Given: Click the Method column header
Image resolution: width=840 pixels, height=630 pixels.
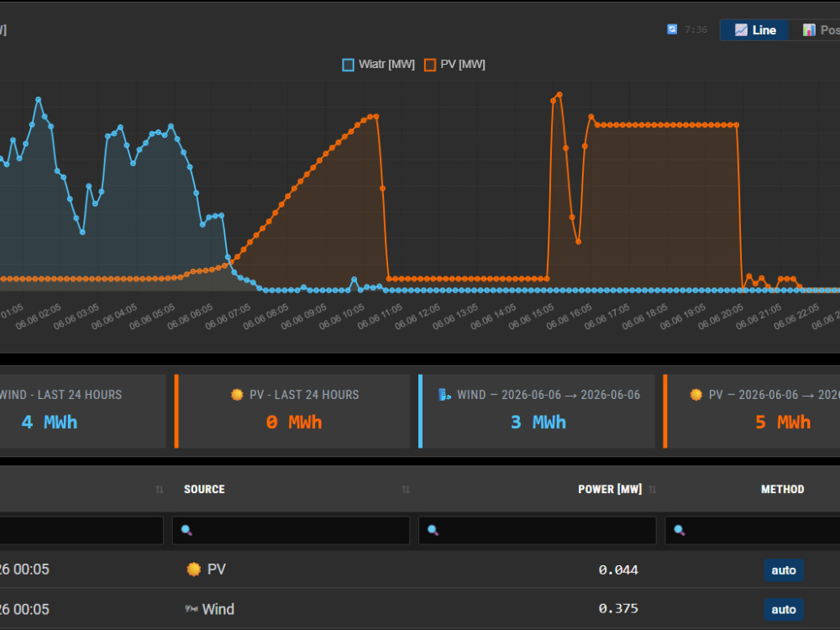Looking at the screenshot, I should tap(782, 489).
